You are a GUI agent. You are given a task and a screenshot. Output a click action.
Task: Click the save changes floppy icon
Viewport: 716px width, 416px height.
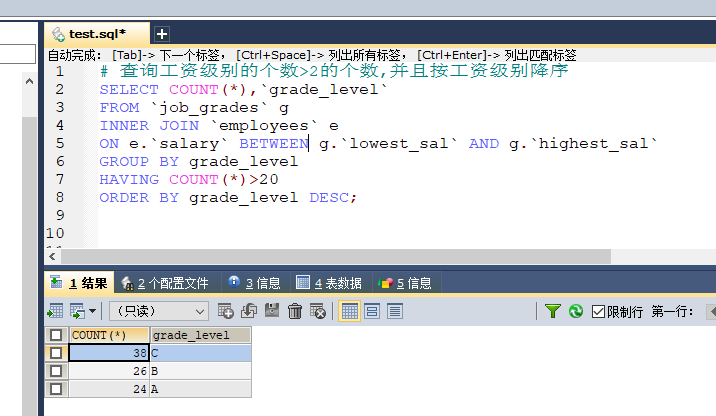coord(272,311)
